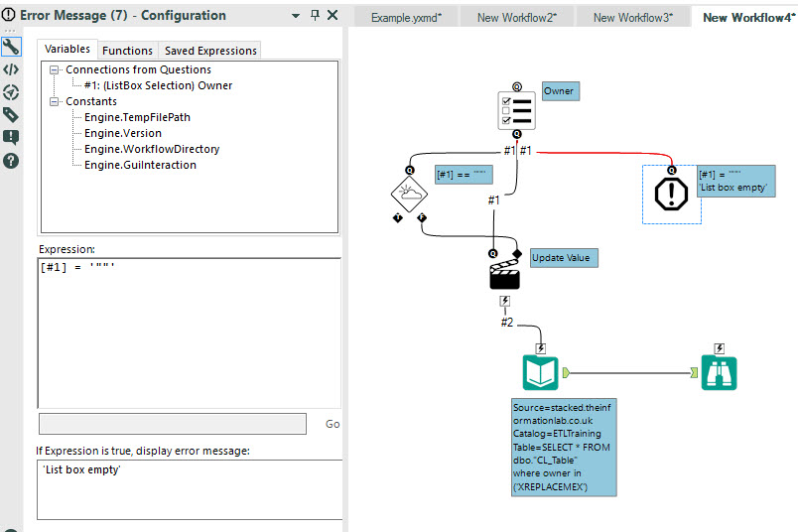The width and height of the screenshot is (798, 532).
Task: Pin the Configuration window
Action: 315,15
